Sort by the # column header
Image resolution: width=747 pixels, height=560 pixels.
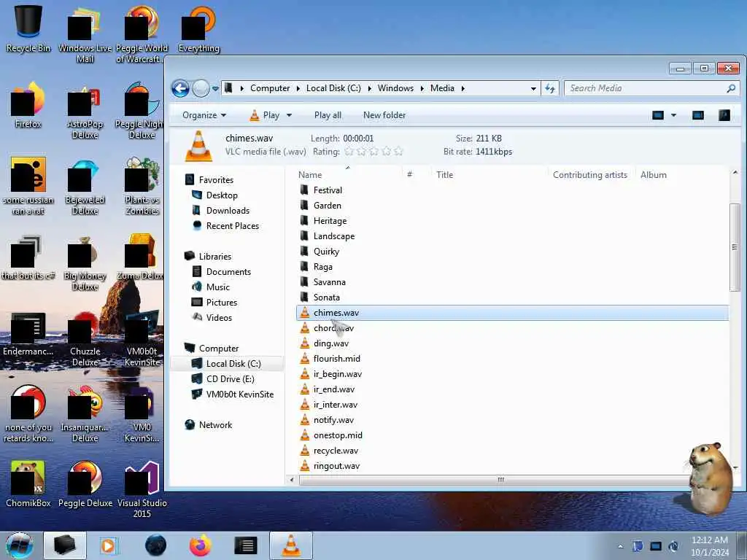pyautogui.click(x=417, y=175)
